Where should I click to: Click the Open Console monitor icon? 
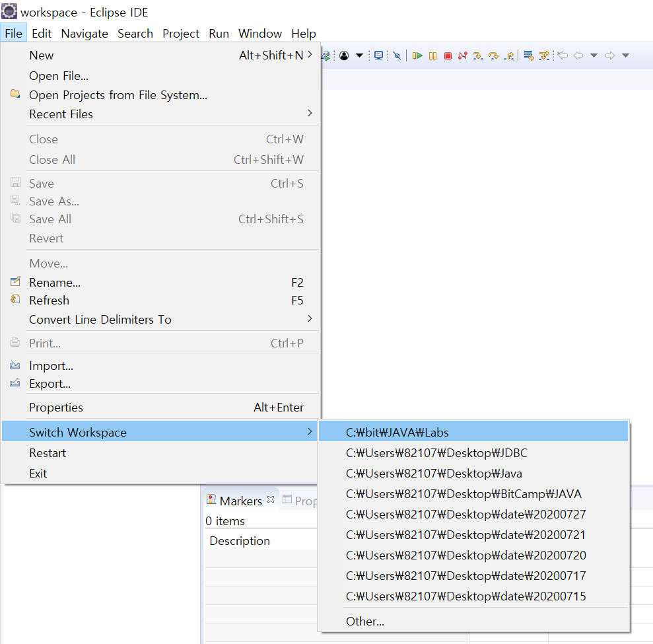tap(378, 55)
